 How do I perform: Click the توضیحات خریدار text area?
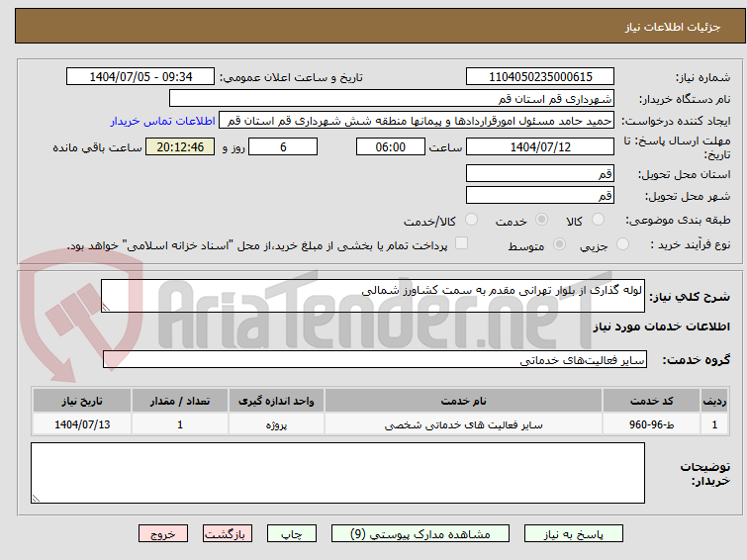coord(337,473)
